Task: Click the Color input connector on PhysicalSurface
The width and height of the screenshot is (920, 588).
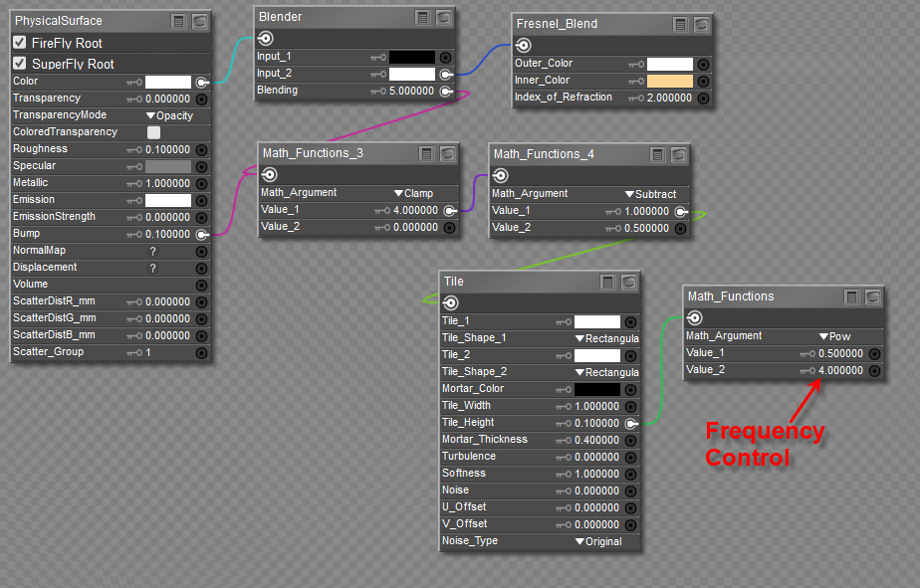Action: coord(202,82)
